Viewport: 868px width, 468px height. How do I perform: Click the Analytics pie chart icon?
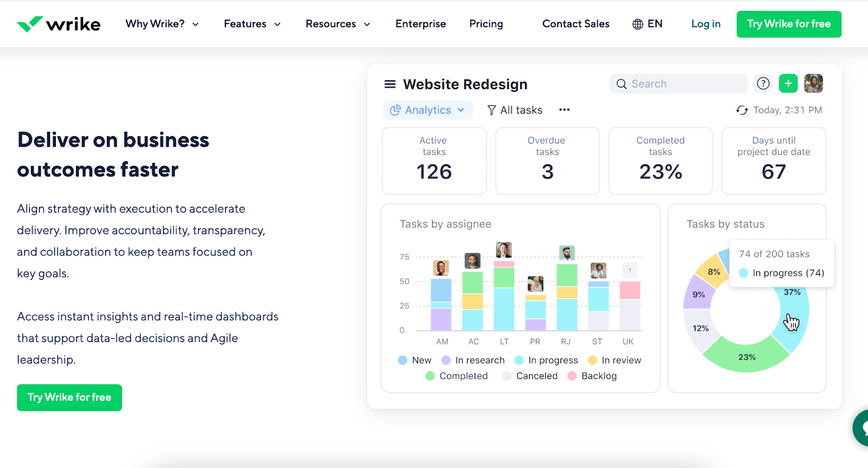[395, 110]
